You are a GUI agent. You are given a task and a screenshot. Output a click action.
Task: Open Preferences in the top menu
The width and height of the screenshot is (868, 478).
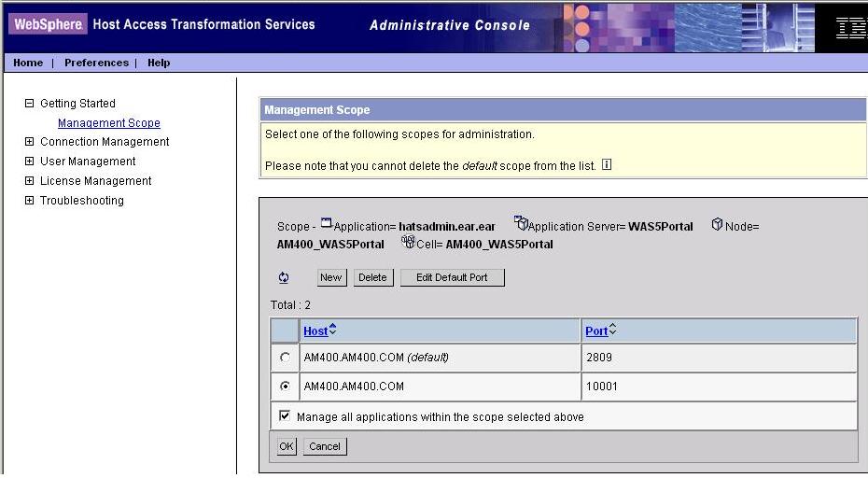(x=96, y=63)
